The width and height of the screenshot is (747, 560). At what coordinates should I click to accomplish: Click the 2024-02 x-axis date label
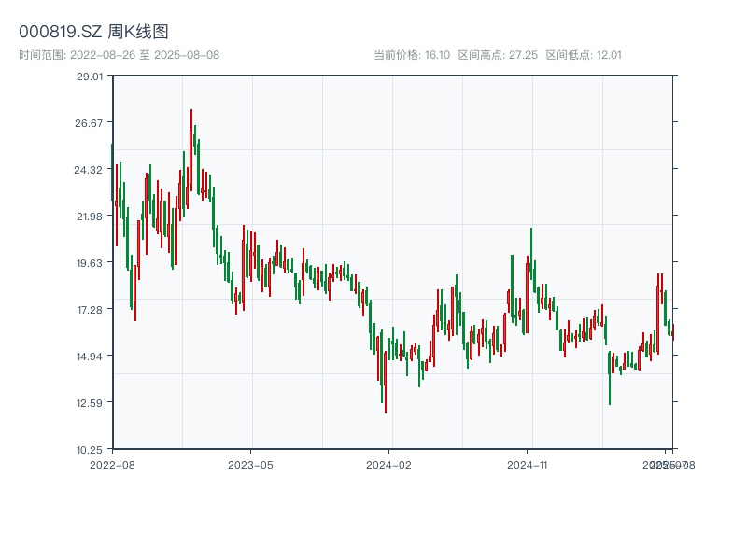[389, 464]
